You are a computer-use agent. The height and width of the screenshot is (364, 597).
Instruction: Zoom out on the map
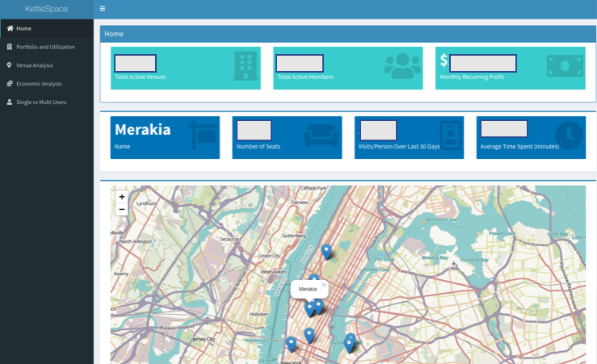(x=122, y=210)
